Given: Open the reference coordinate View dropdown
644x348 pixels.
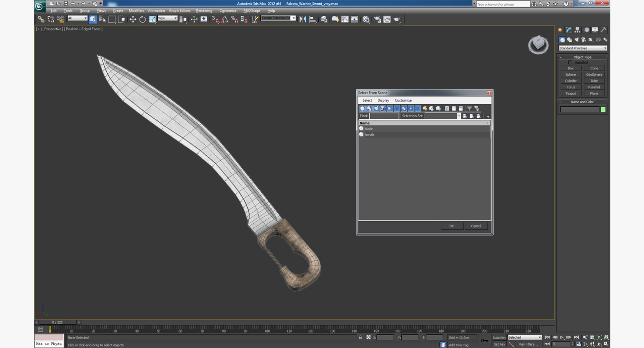Looking at the screenshot, I should (x=167, y=18).
